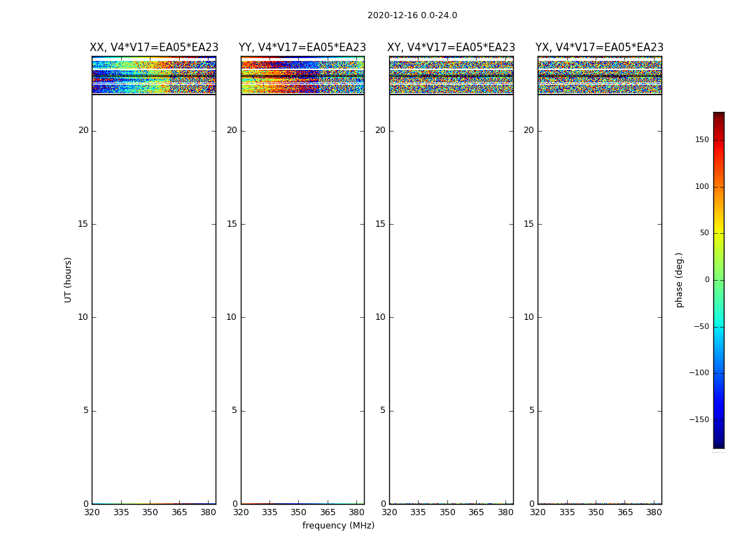
Task: Click the figure title date 2020-12-16 0.0-24.0
Action: click(412, 15)
